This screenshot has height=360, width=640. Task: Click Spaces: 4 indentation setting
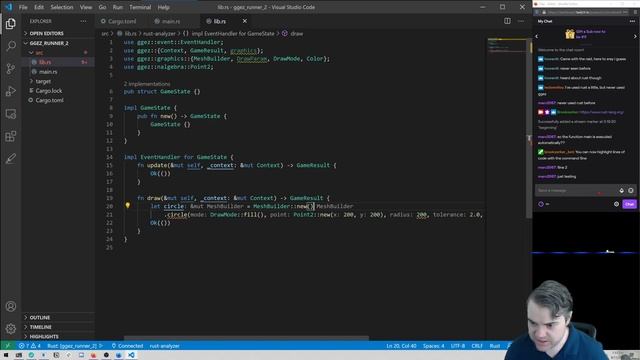(433, 346)
